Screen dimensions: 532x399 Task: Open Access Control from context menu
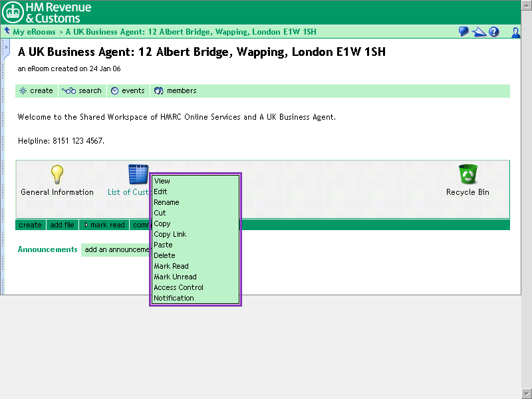[178, 287]
